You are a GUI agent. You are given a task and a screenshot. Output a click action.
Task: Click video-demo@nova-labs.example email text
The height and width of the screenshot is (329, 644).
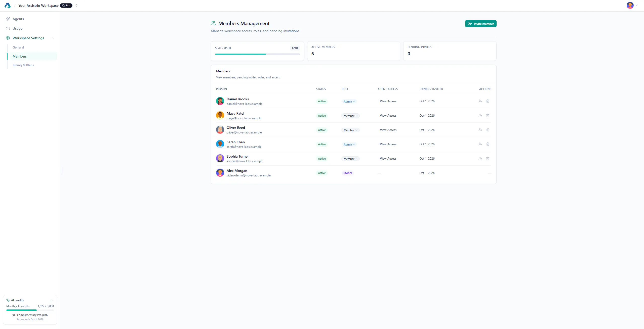click(x=249, y=175)
